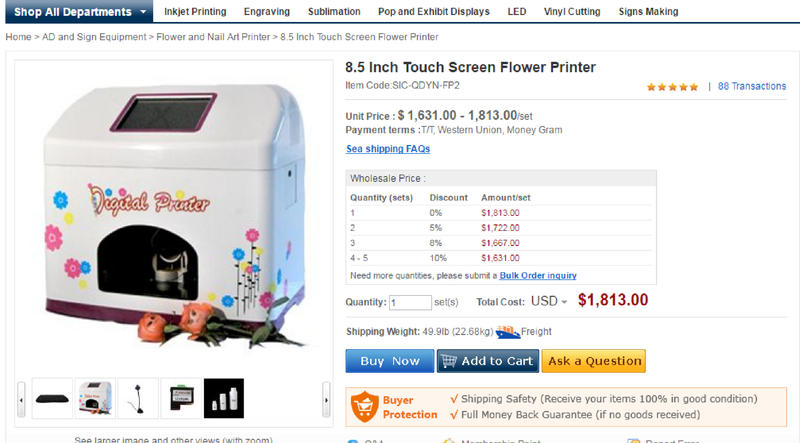Click the Buyer Protection shield icon
This screenshot has height=443, width=800.
click(x=364, y=407)
